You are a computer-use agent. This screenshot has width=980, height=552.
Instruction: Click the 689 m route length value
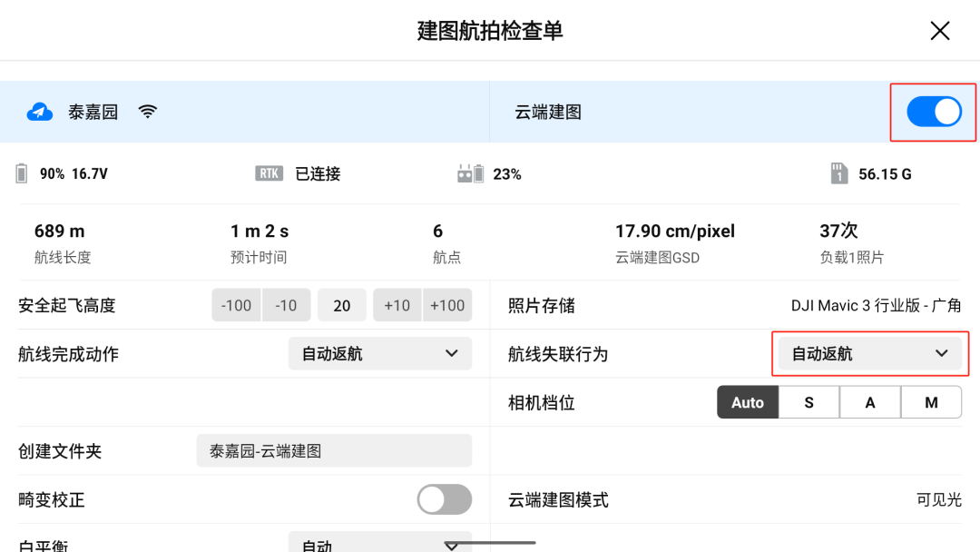[59, 232]
